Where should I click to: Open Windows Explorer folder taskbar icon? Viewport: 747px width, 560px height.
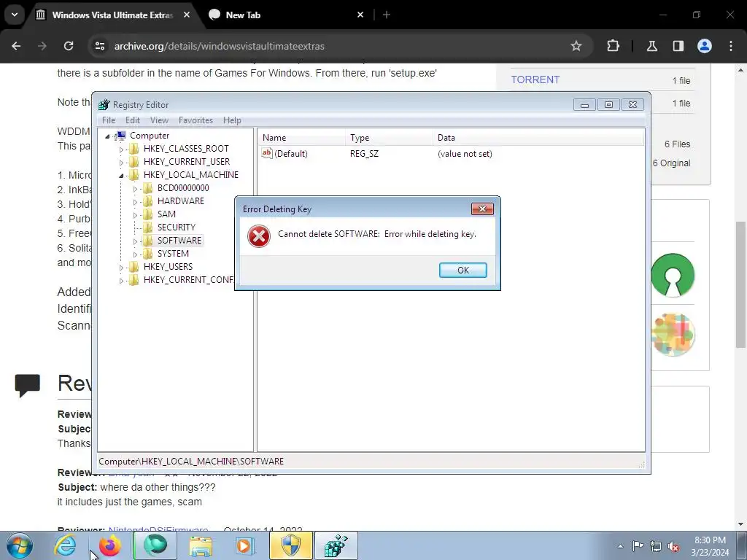(x=201, y=545)
